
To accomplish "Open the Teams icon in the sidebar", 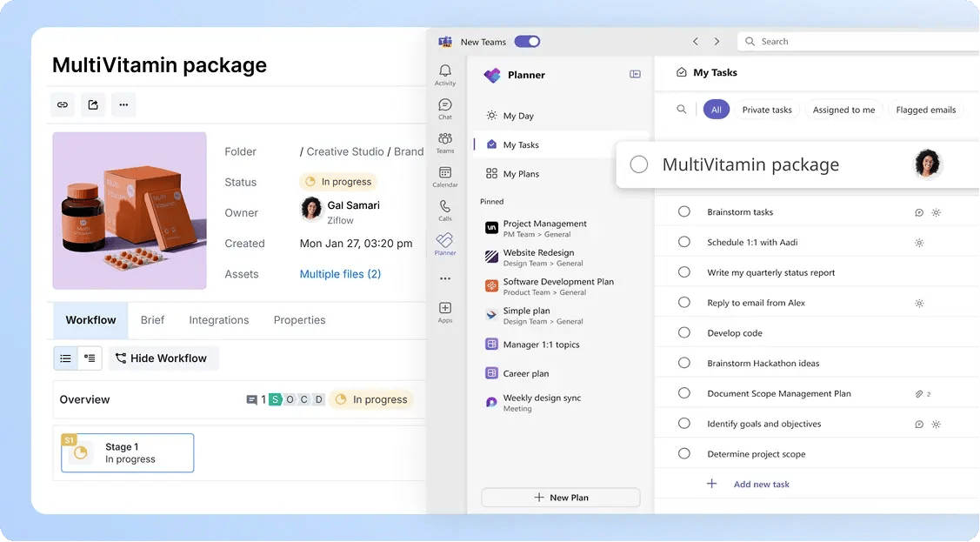I will (x=444, y=140).
